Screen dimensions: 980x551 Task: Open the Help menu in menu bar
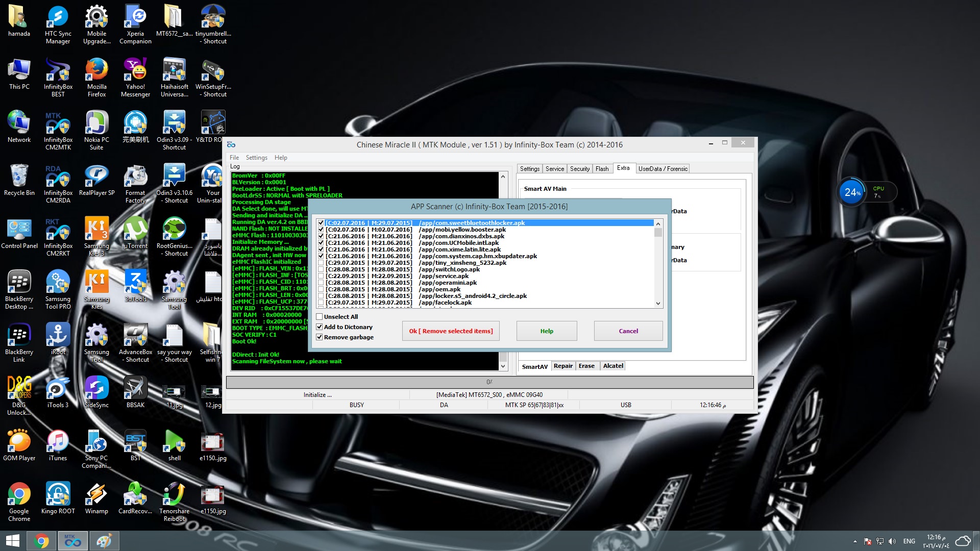[281, 158]
